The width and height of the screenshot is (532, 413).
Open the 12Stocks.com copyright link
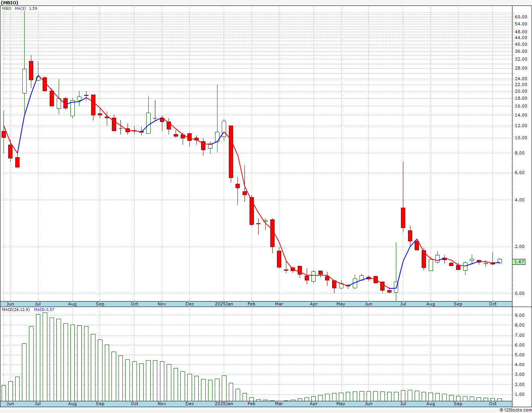[x=516, y=410]
